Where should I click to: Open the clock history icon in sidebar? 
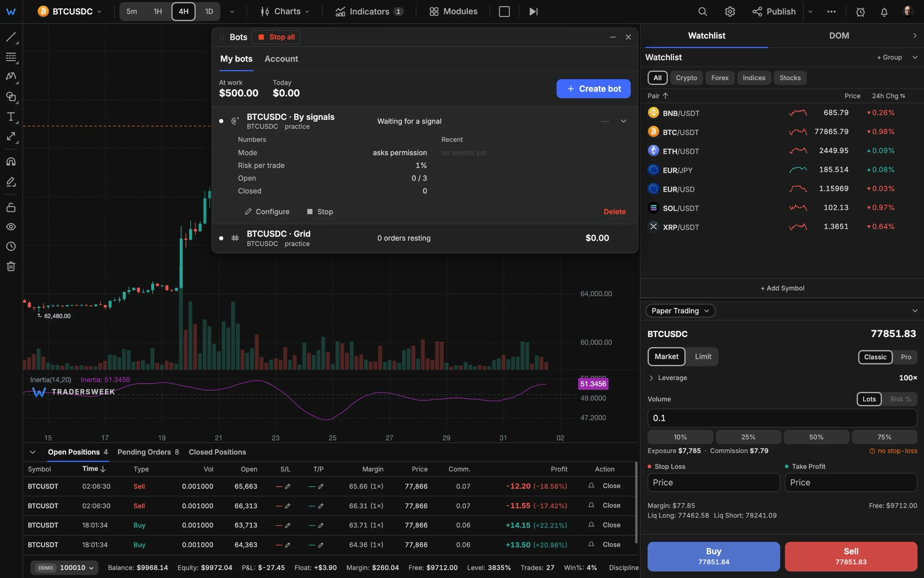pyautogui.click(x=11, y=247)
